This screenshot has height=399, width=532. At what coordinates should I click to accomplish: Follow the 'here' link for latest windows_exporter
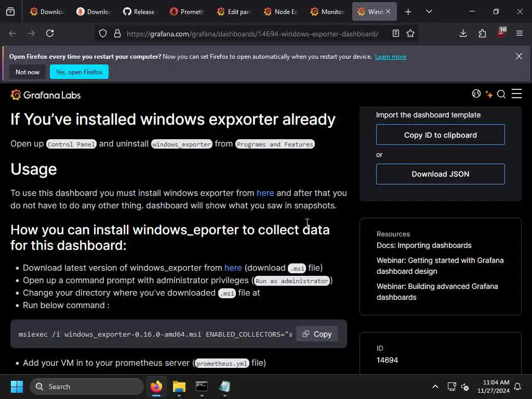click(x=233, y=268)
